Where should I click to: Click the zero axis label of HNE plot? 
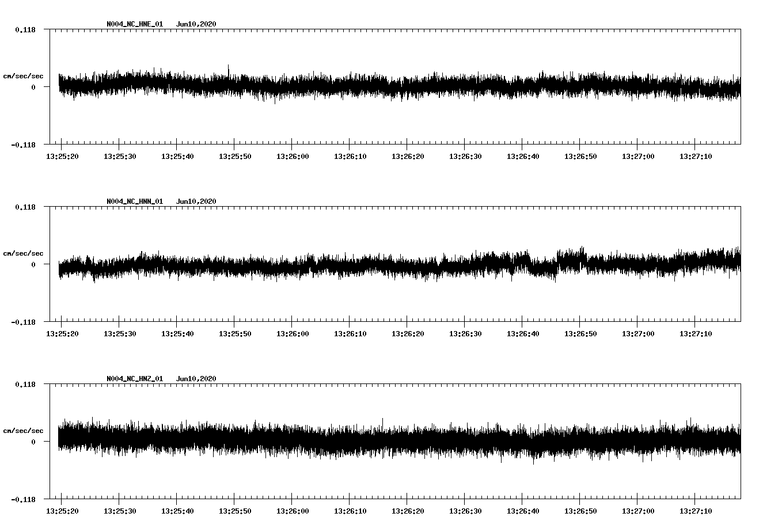(33, 87)
